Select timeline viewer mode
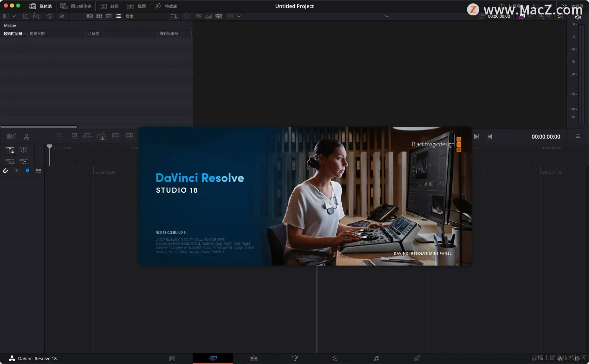Screen dimensions: 589x364 tap(219, 16)
